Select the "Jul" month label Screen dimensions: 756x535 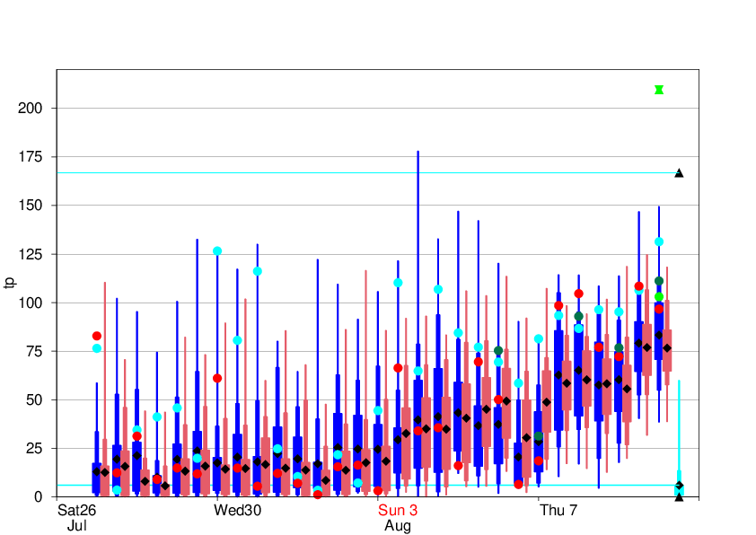tap(76, 525)
